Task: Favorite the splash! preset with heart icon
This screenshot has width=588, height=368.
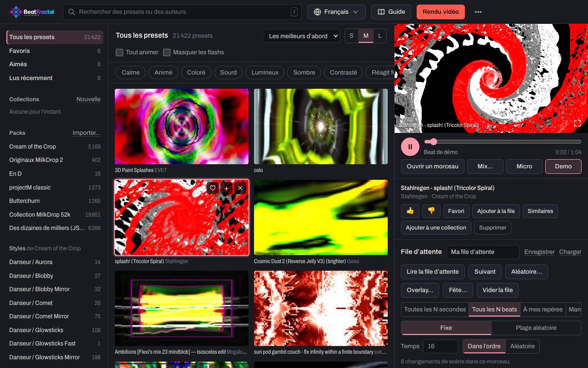Action: [x=213, y=188]
